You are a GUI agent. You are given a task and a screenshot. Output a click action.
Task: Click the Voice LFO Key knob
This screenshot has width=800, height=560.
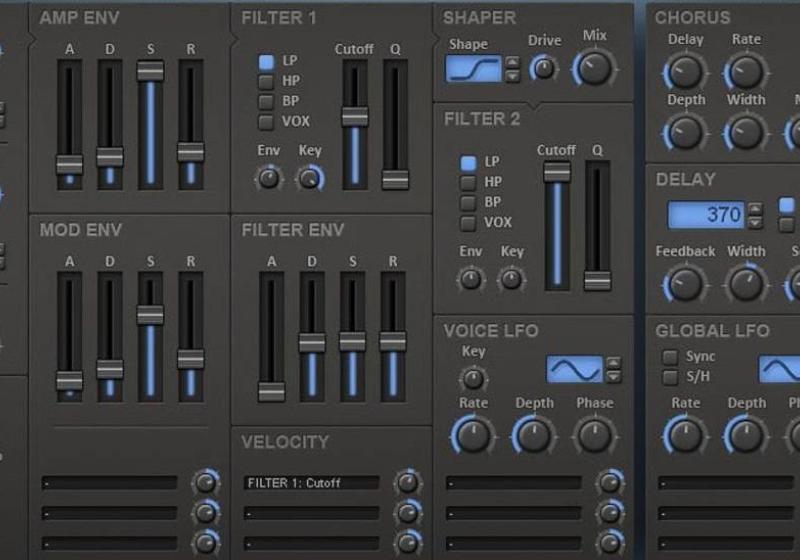(x=473, y=379)
